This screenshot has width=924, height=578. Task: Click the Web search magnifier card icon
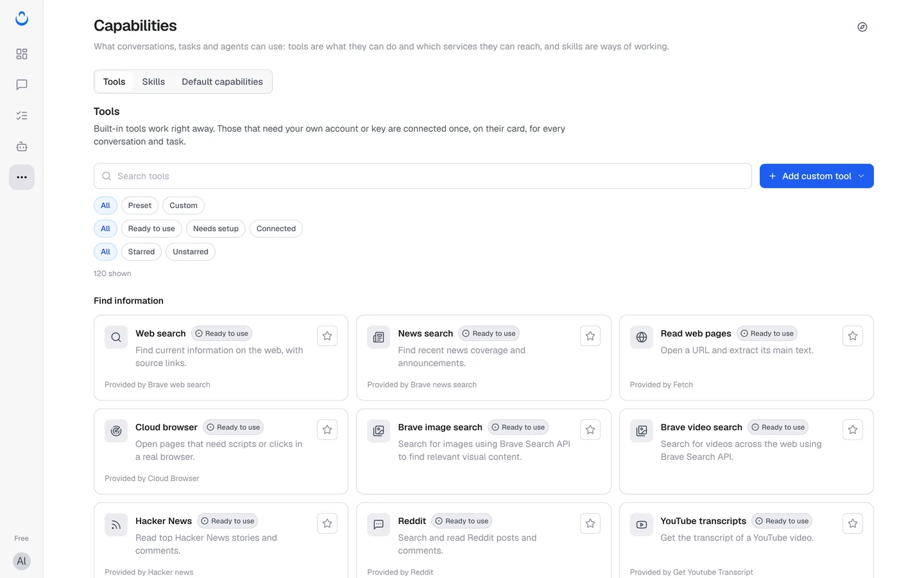116,337
